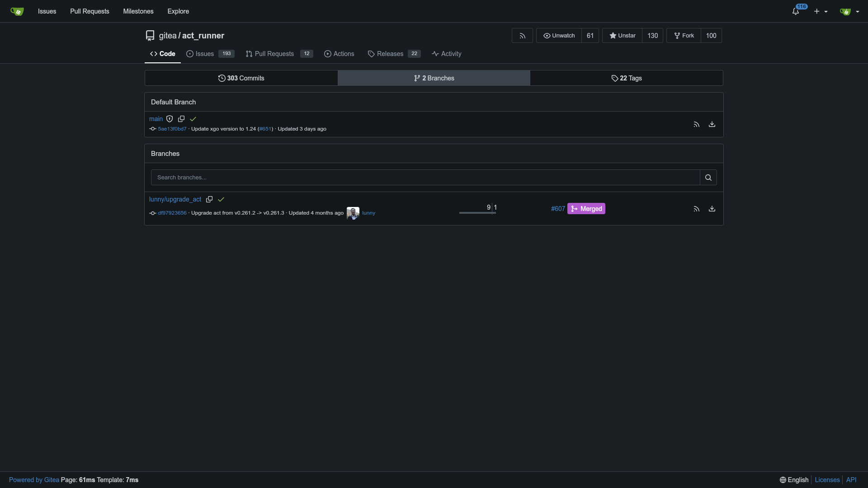The height and width of the screenshot is (488, 868).
Task: Unstar the act_runner repository
Action: pyautogui.click(x=622, y=36)
